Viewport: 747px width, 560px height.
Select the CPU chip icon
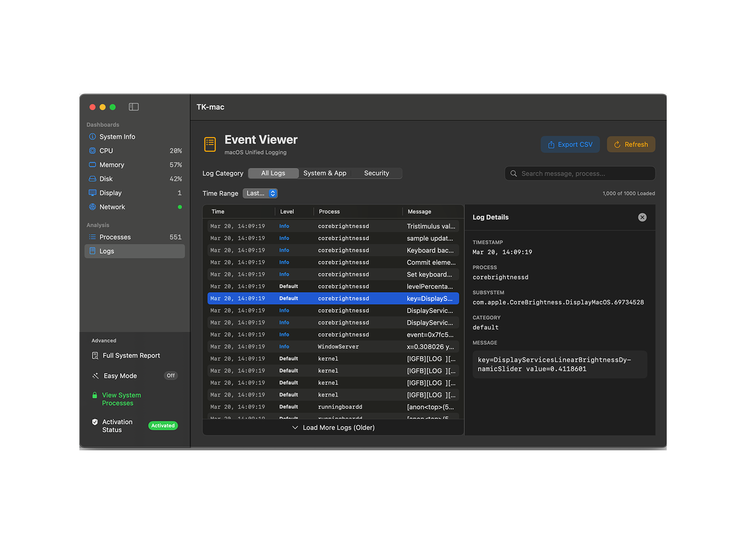(92, 151)
